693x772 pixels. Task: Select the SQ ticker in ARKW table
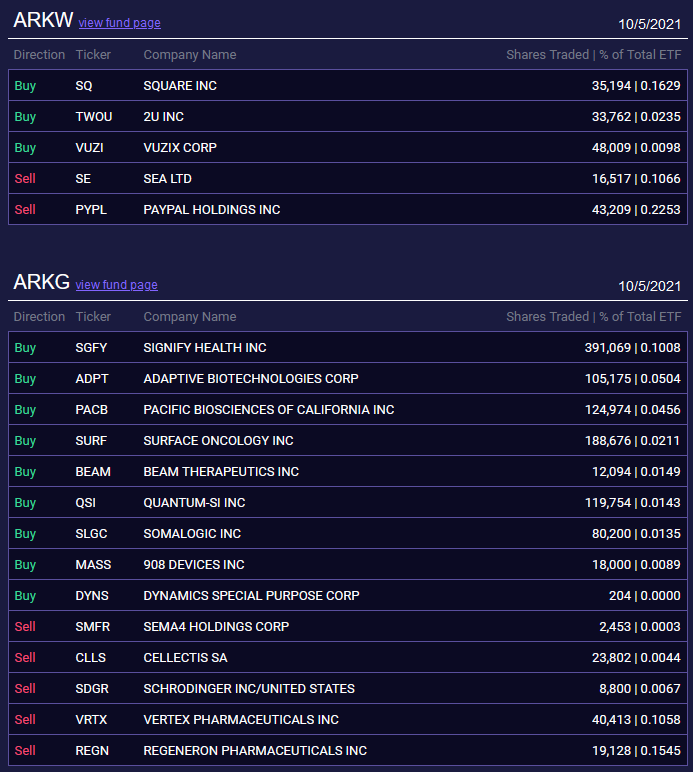84,86
